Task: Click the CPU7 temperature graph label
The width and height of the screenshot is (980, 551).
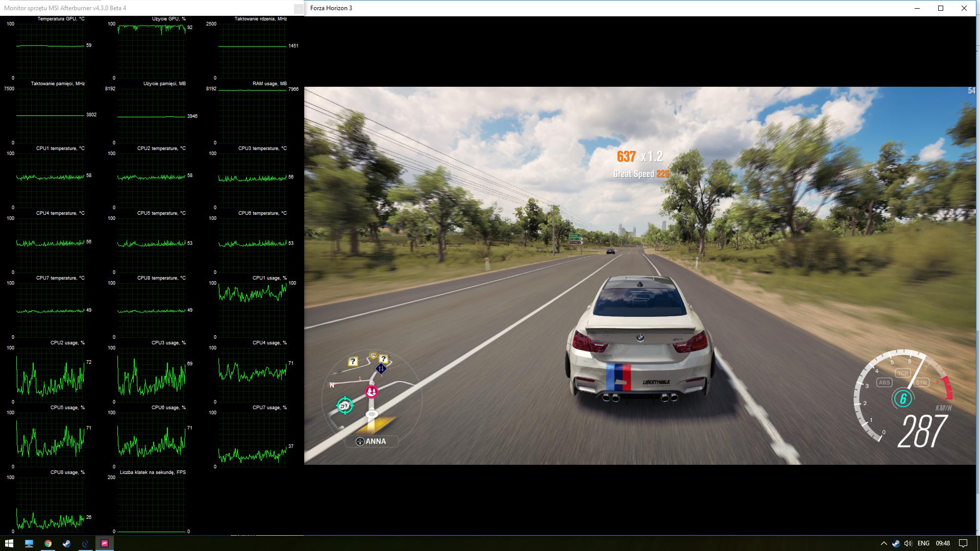Action: point(60,278)
